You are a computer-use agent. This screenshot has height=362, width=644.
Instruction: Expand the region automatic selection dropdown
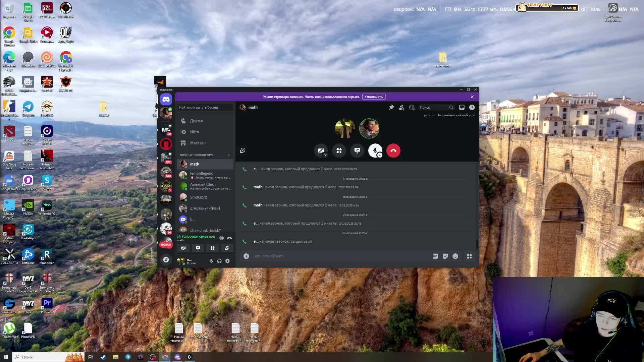[456, 115]
